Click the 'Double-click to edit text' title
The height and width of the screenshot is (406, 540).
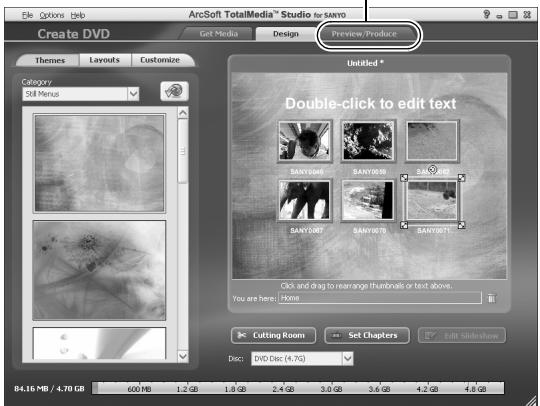371,104
